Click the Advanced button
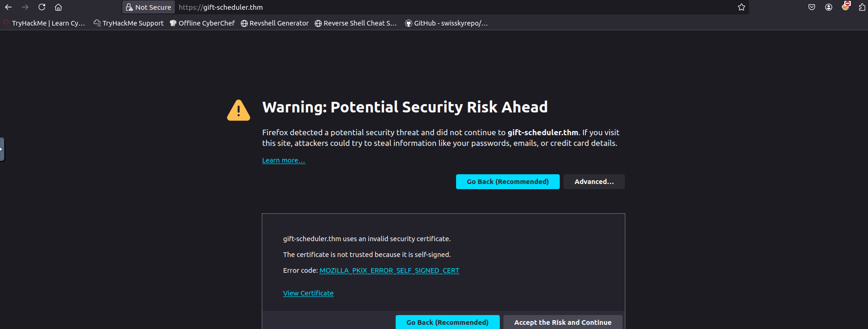The width and height of the screenshot is (868, 329). pos(594,181)
